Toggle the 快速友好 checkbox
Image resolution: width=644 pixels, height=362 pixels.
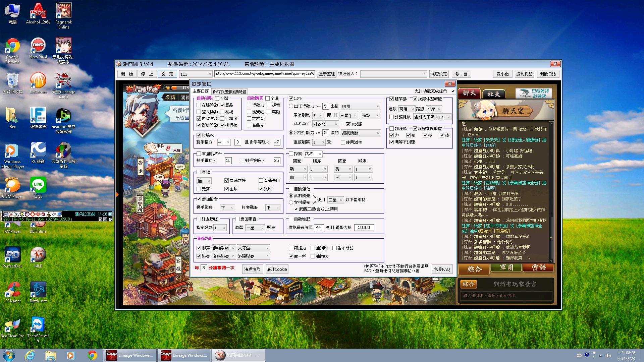tap(226, 181)
